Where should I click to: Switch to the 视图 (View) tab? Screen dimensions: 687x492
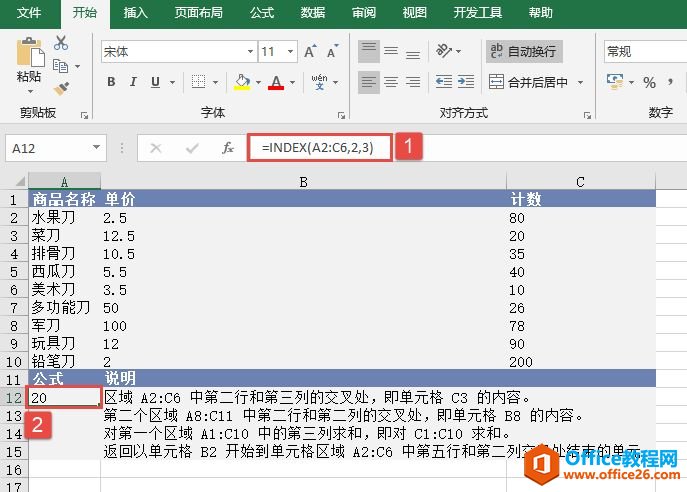414,13
